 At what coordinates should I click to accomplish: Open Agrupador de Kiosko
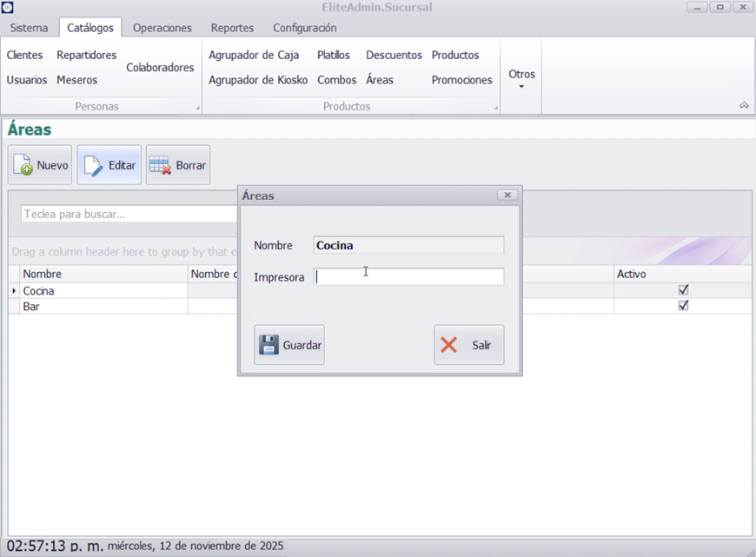coord(258,80)
